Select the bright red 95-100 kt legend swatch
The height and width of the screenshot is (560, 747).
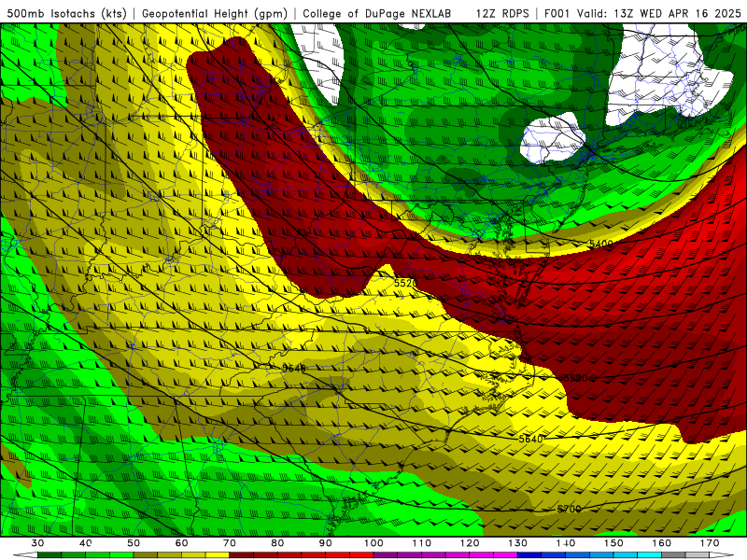(x=361, y=555)
